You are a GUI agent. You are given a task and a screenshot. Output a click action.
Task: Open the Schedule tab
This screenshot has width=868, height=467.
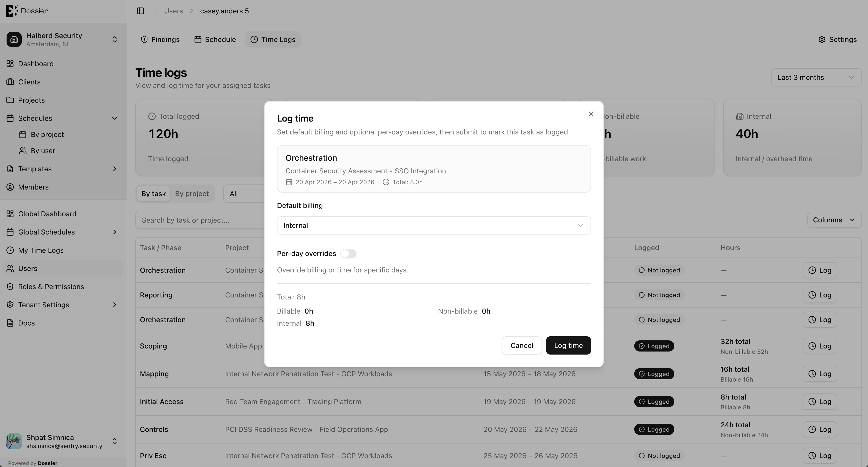click(x=215, y=39)
